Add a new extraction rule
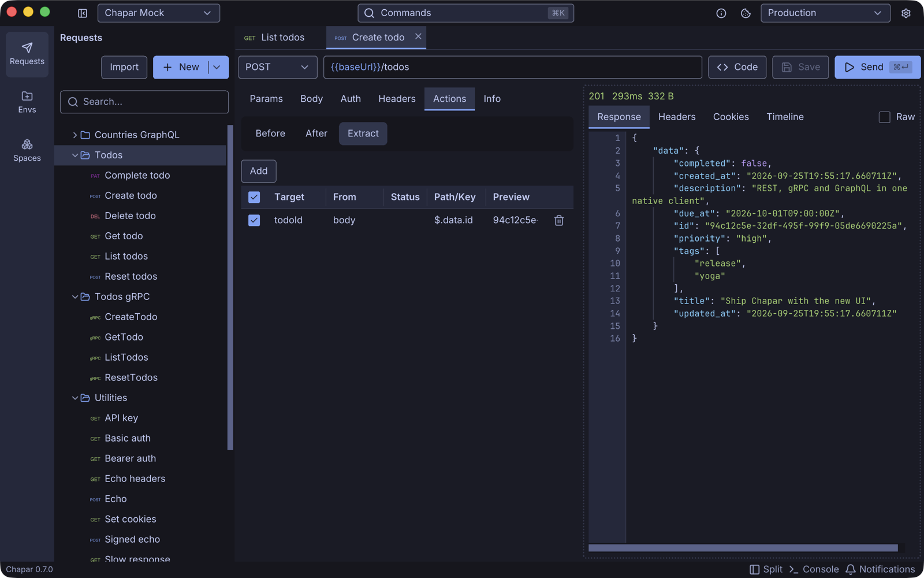 [259, 171]
